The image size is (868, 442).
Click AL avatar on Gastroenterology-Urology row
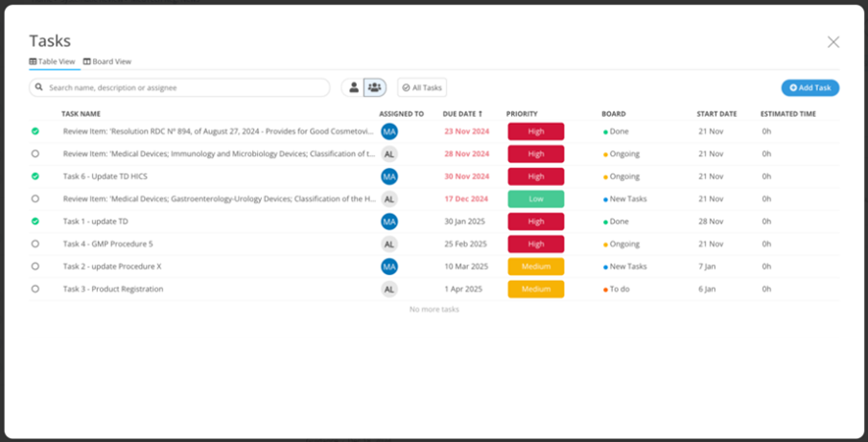[389, 198]
